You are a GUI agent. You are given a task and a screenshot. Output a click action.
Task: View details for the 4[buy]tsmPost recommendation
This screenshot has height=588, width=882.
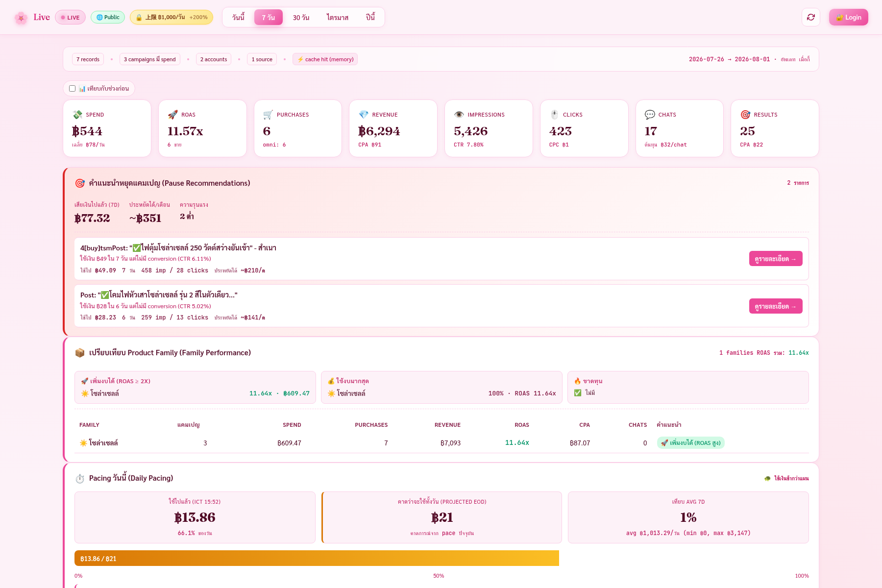pyautogui.click(x=776, y=259)
